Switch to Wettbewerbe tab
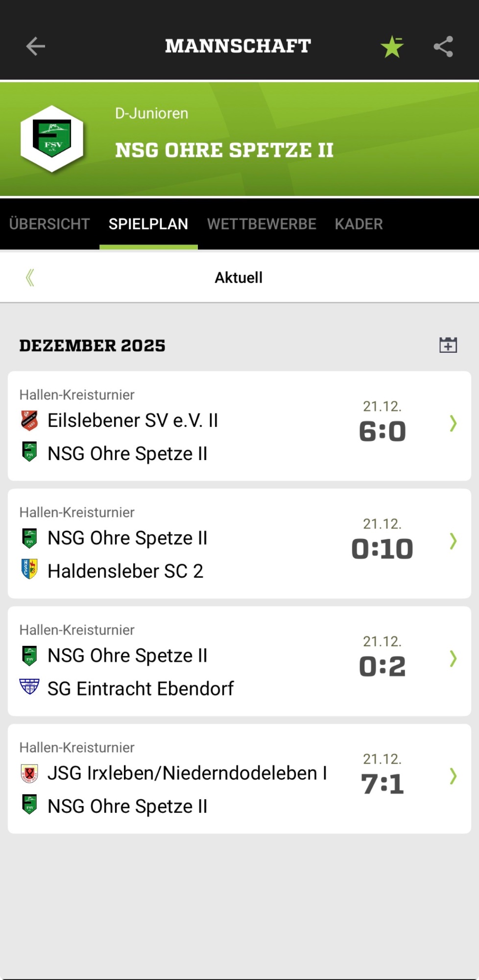The image size is (479, 980). 262,224
